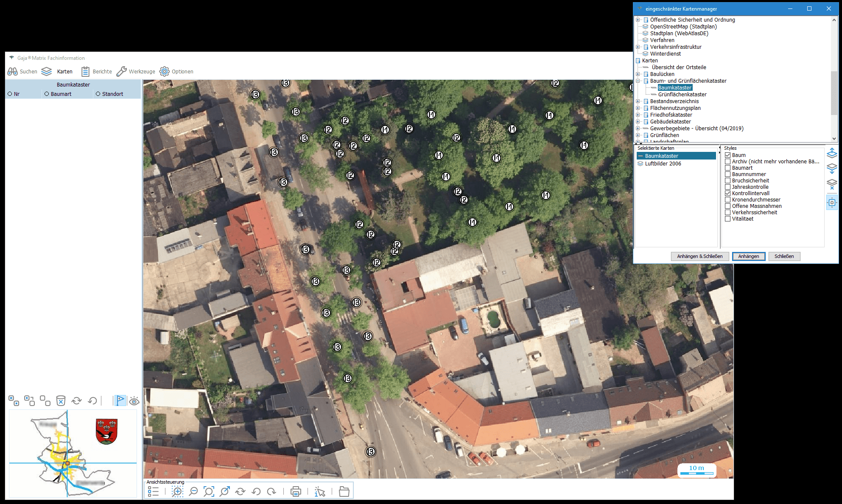Enable the Baumnummer style checkbox
Screen dimensions: 842x504
pos(728,174)
